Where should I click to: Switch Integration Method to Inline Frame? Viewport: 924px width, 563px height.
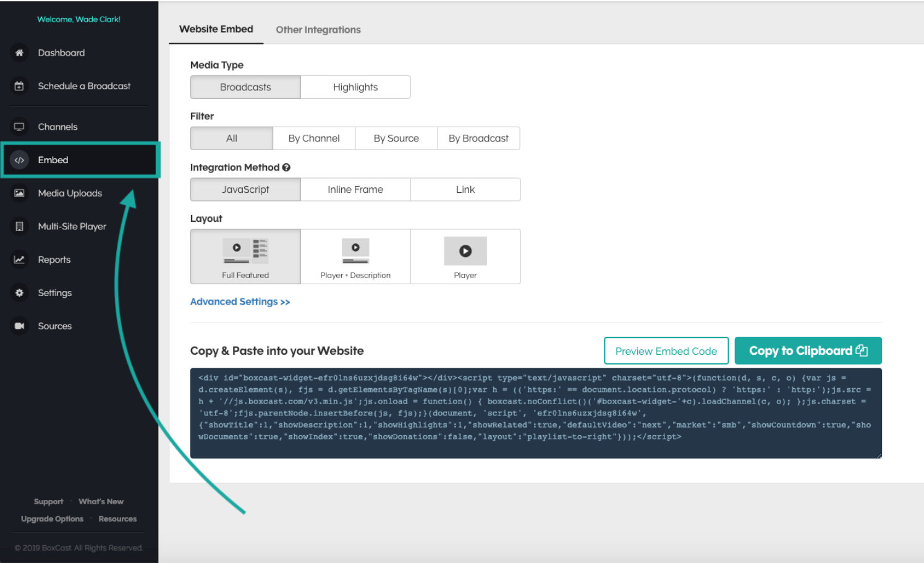(x=355, y=189)
